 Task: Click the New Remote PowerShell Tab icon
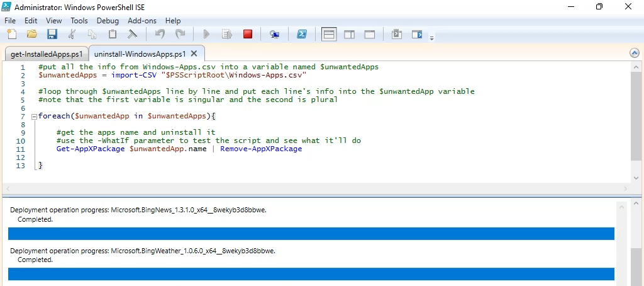274,34
